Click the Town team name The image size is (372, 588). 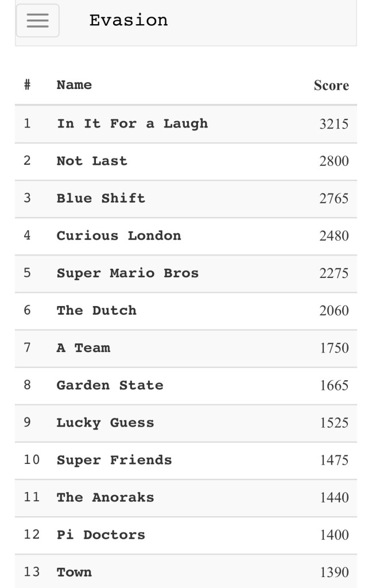[x=74, y=572]
